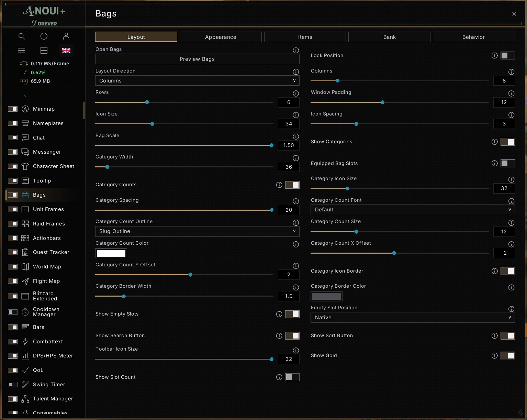This screenshot has height=420, width=527.
Task: Open the info icon in sidebar header
Action: click(44, 36)
